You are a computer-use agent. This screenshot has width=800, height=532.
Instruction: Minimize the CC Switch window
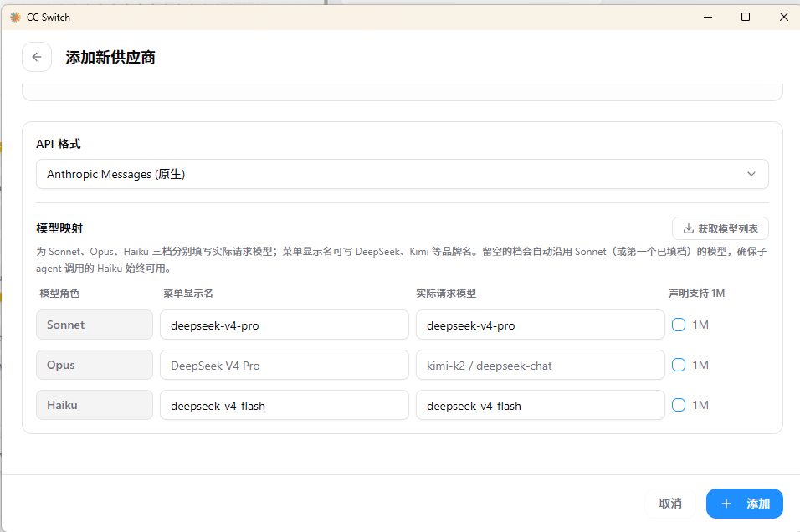pos(708,18)
